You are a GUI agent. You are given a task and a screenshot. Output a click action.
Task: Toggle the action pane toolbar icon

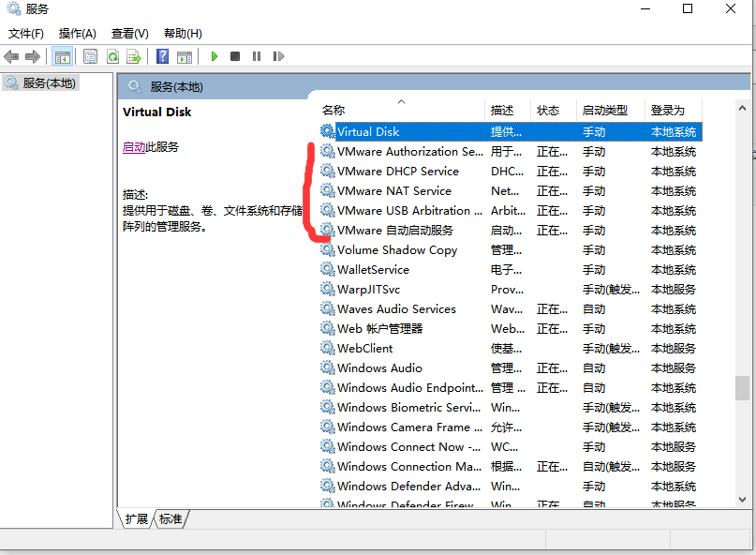(x=185, y=56)
